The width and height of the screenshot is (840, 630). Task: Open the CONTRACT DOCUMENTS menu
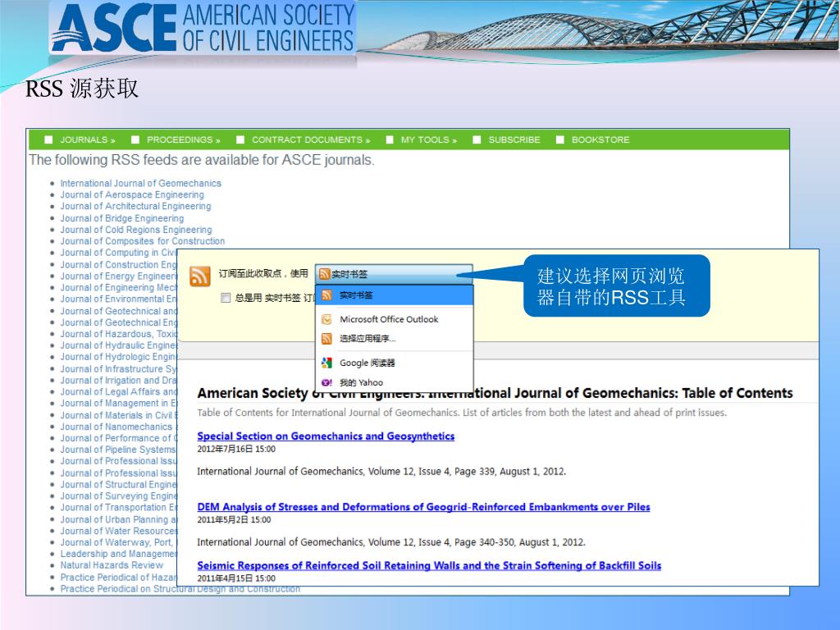click(x=311, y=139)
